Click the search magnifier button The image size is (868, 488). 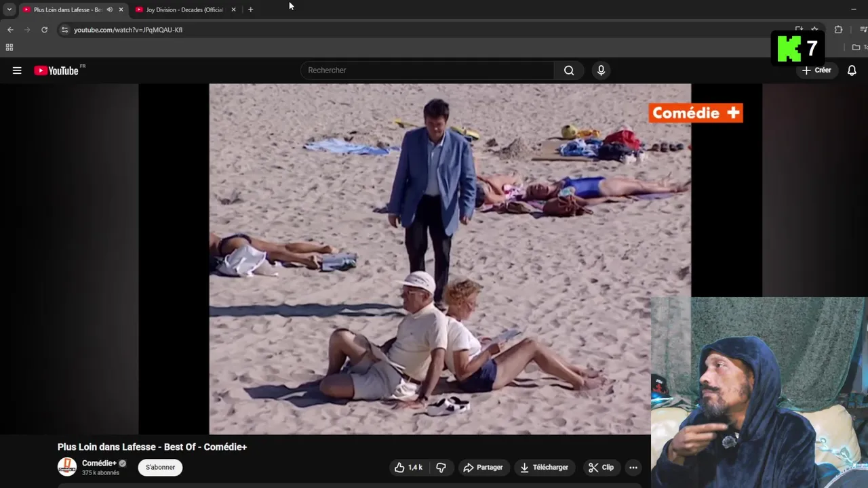[569, 70]
